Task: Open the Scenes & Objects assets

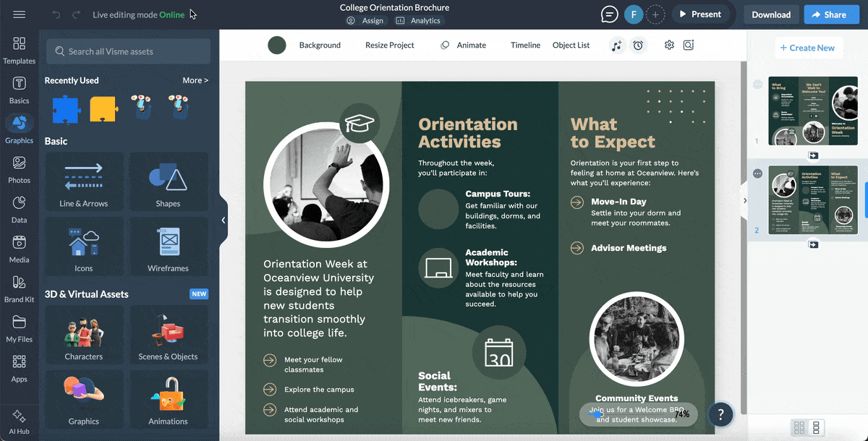Action: point(168,335)
